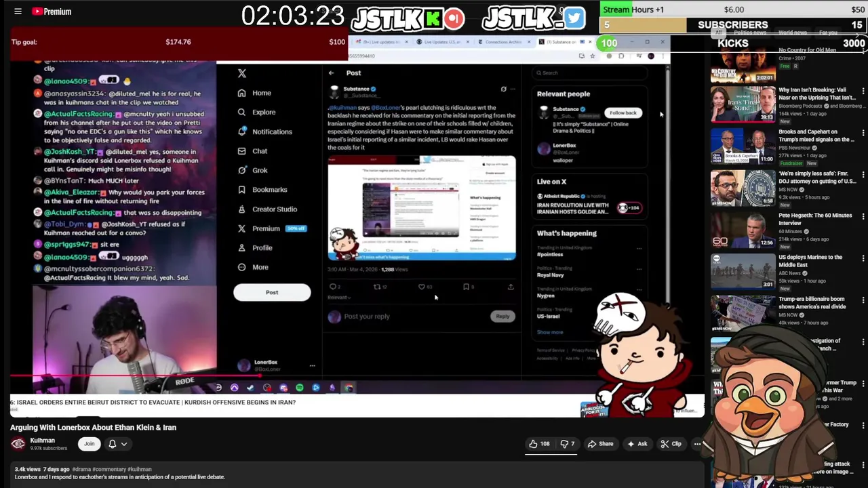This screenshot has width=868, height=488.
Task: Click the repost icon under the tweet
Action: coord(378,287)
